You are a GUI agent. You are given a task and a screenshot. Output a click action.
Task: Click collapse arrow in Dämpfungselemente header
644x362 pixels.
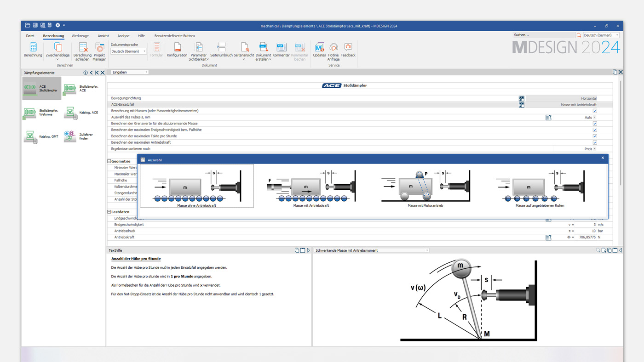click(91, 73)
